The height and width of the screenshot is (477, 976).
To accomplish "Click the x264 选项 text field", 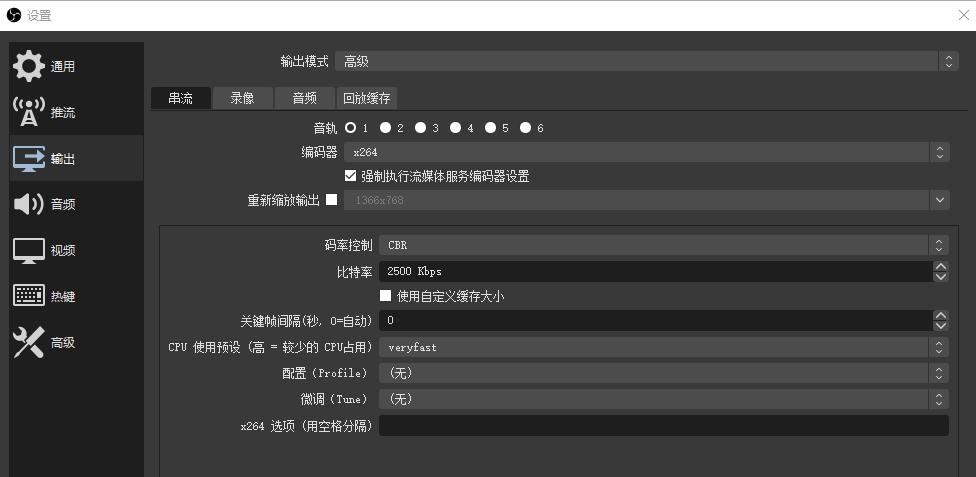I will [664, 425].
